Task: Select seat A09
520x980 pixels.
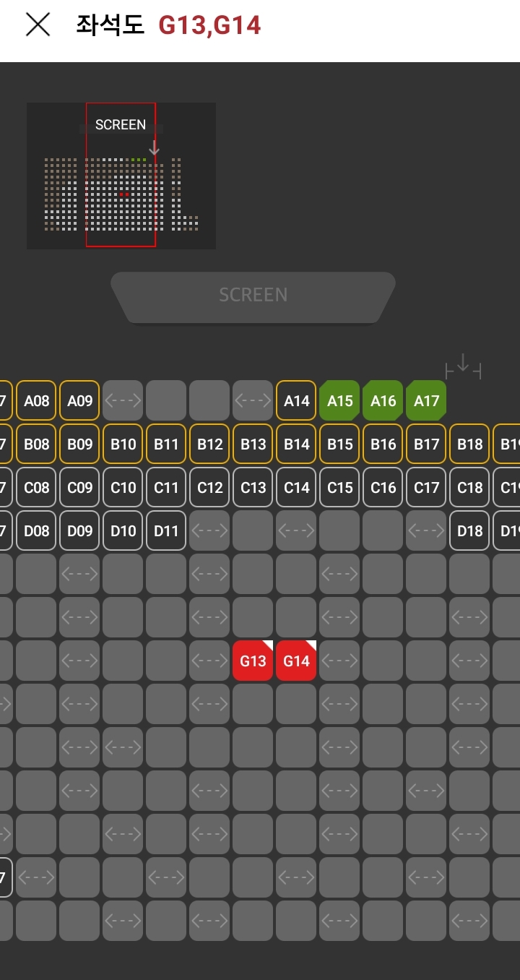Action: [79, 400]
